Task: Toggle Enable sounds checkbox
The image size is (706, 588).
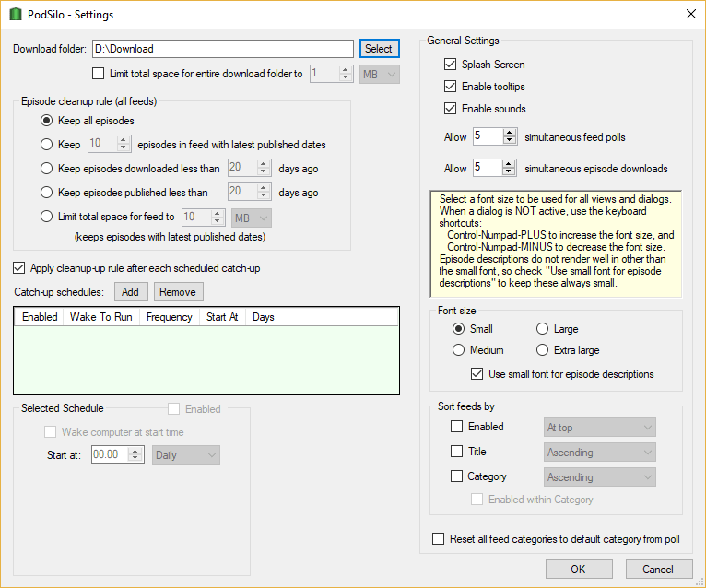Action: click(451, 109)
